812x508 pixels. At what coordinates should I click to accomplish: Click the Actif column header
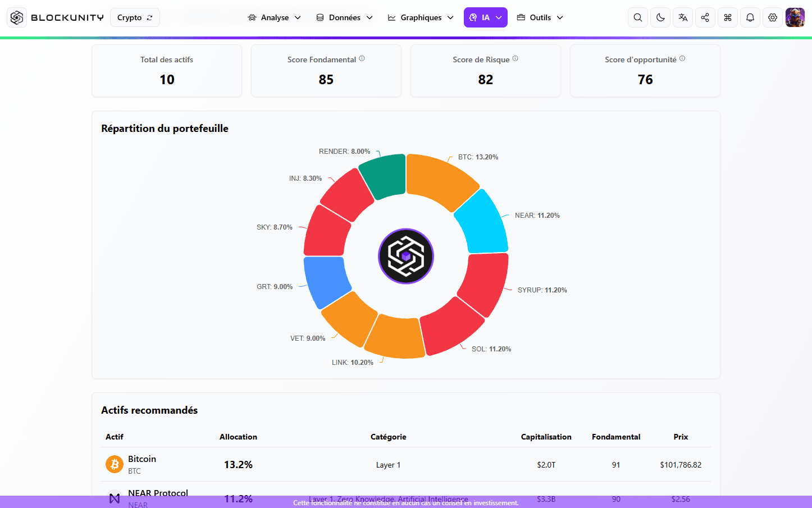point(115,437)
